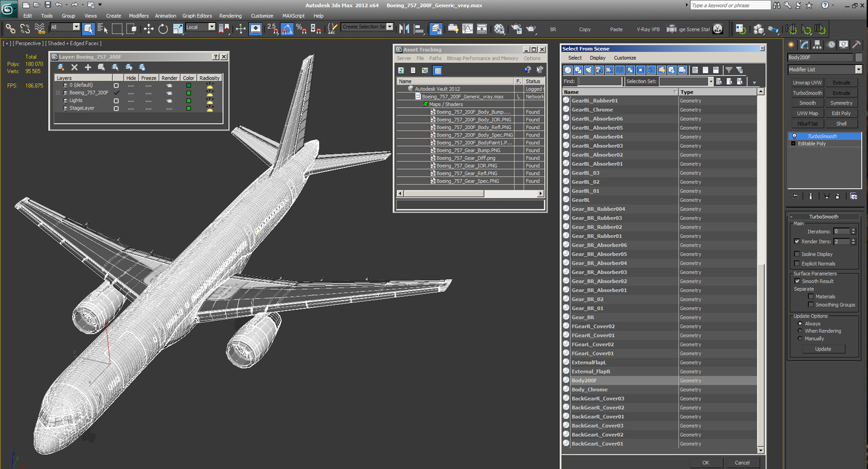Enable Separate by Materials checkbox

(811, 297)
